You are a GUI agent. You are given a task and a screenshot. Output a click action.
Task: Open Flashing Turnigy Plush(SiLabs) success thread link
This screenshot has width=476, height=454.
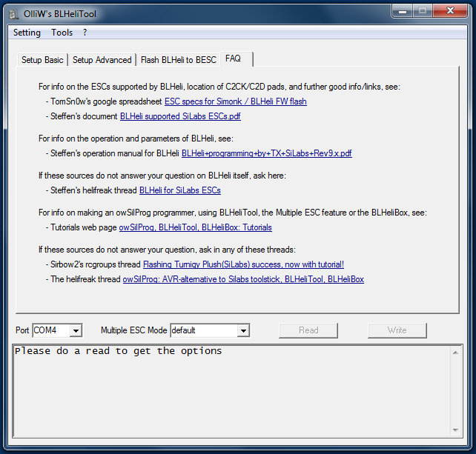tap(243, 264)
